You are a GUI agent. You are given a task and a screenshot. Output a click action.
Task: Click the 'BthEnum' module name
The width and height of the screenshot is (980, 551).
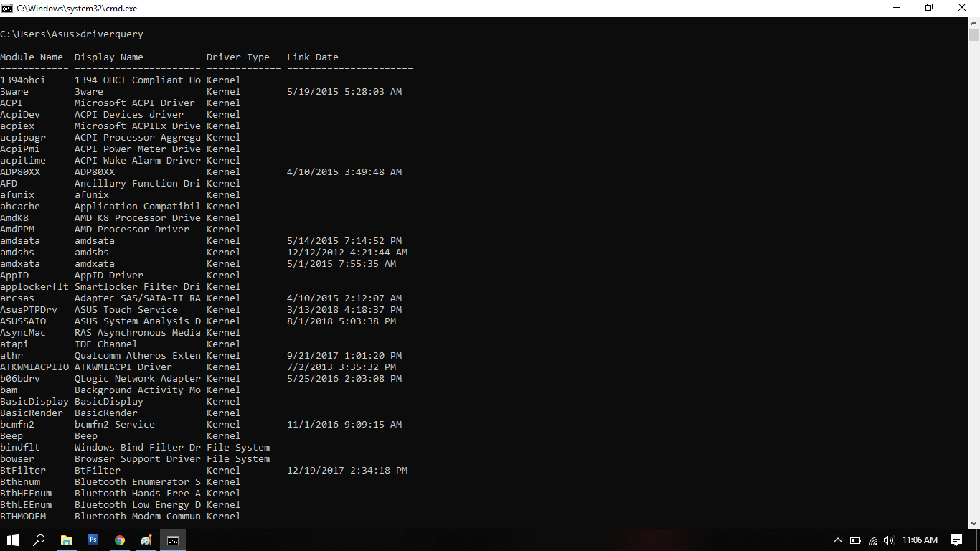20,482
